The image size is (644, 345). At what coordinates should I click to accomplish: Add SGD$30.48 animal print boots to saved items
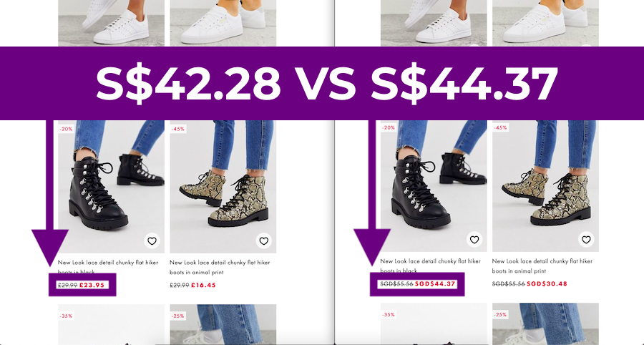click(x=586, y=240)
